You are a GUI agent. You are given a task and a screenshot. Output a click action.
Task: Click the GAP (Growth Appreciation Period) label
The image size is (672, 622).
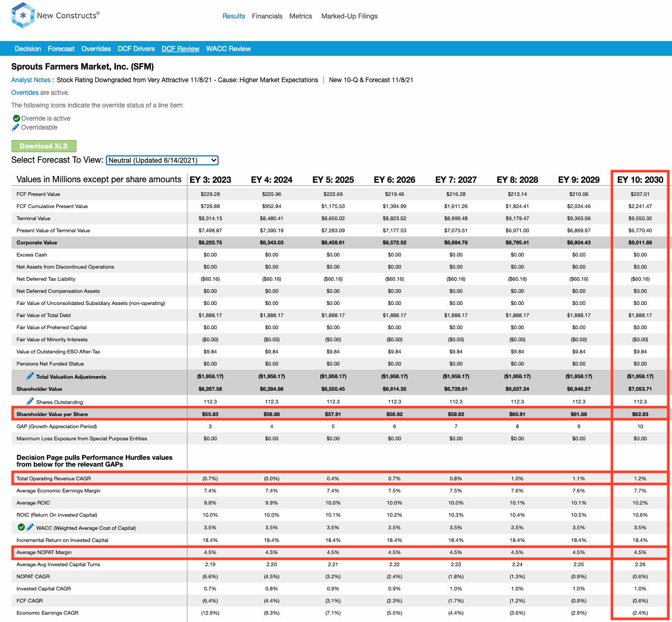point(57,427)
